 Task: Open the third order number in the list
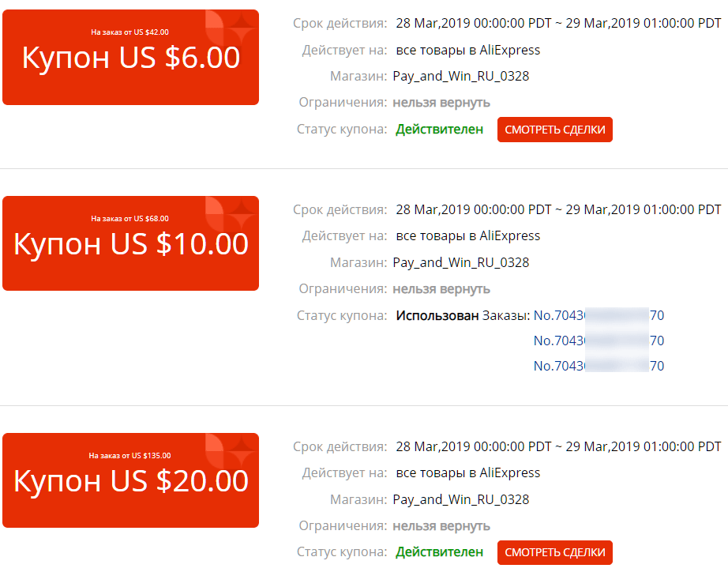(599, 366)
